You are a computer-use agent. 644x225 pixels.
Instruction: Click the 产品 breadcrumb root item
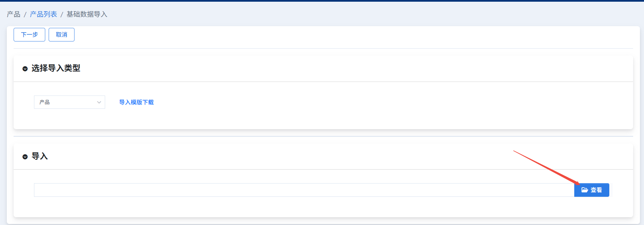pyautogui.click(x=14, y=14)
